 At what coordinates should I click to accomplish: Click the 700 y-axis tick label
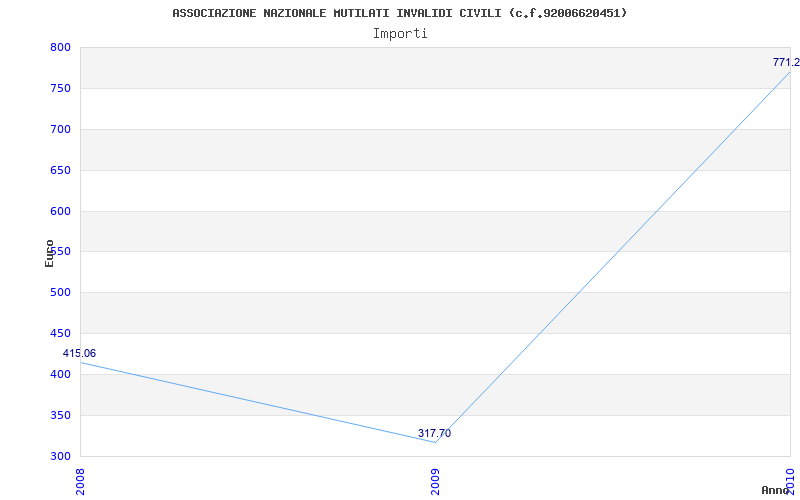coord(60,129)
